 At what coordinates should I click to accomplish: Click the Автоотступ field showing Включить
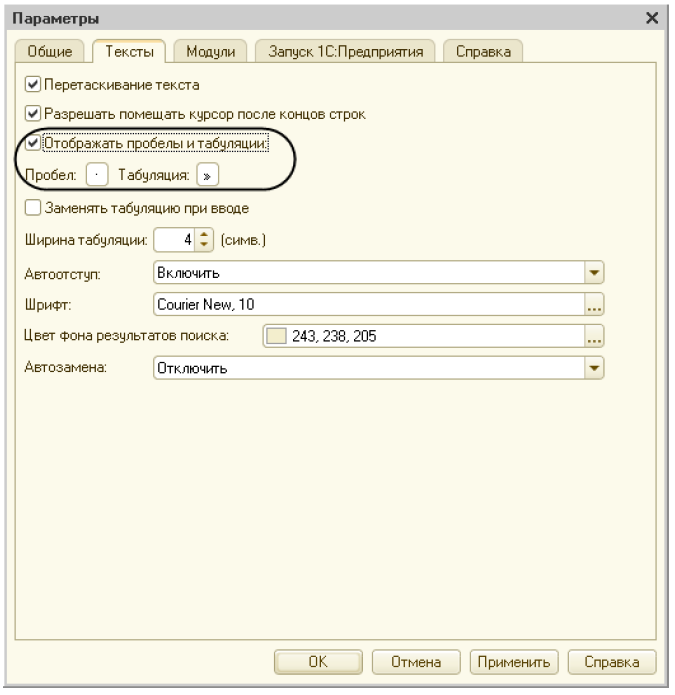[x=369, y=272]
